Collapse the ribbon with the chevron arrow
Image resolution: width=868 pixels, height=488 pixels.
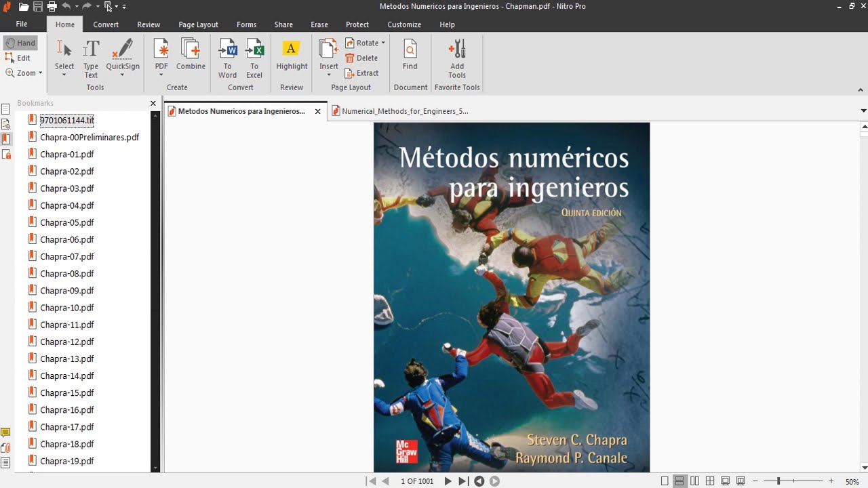coord(861,89)
